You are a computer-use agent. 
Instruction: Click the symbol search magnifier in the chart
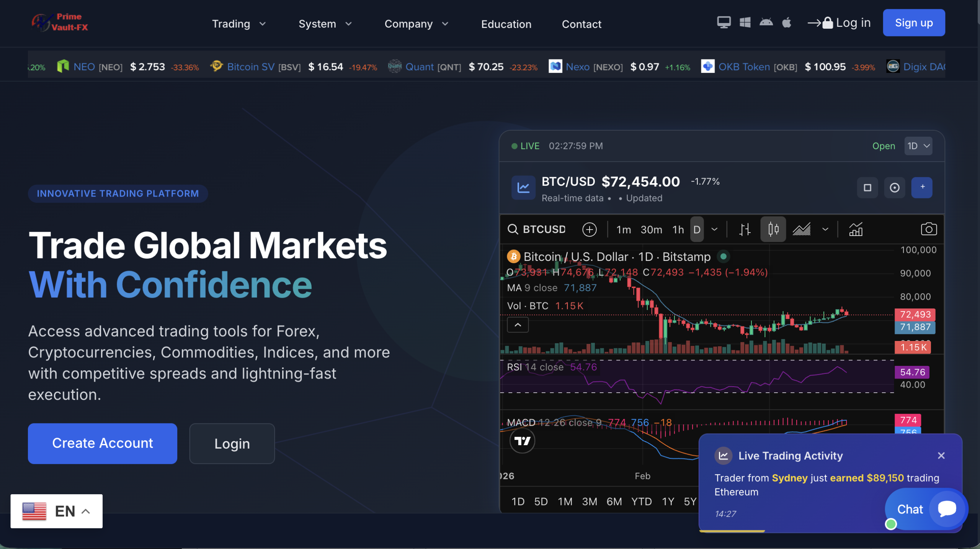(513, 229)
